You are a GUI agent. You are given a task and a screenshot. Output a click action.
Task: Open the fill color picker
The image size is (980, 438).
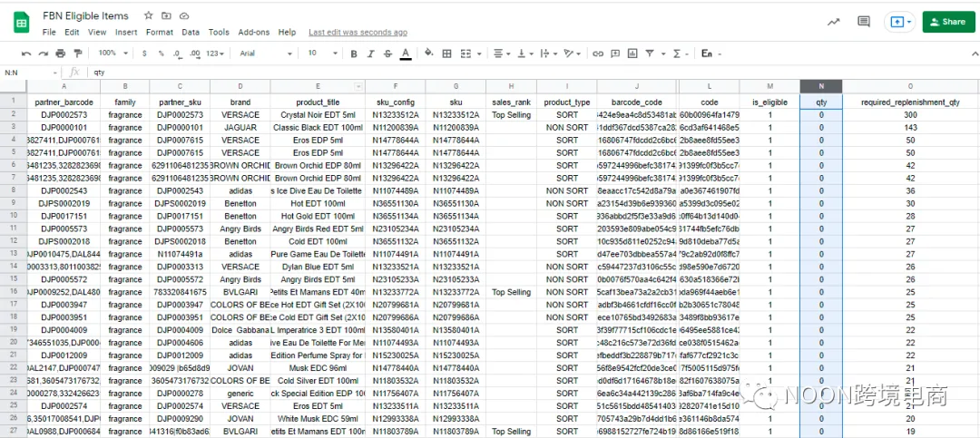click(x=426, y=54)
